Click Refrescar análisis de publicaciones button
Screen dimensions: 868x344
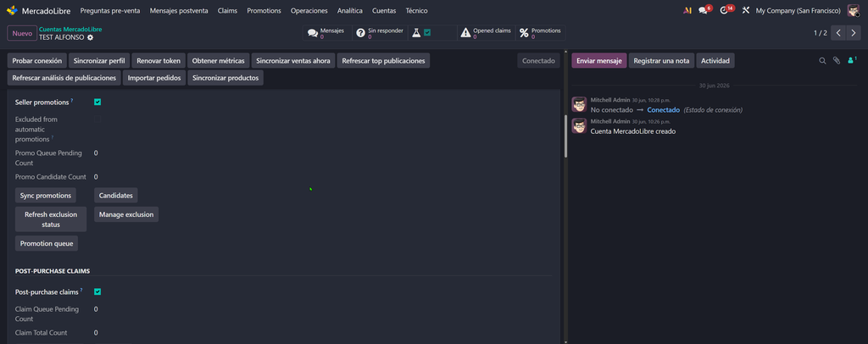(64, 78)
